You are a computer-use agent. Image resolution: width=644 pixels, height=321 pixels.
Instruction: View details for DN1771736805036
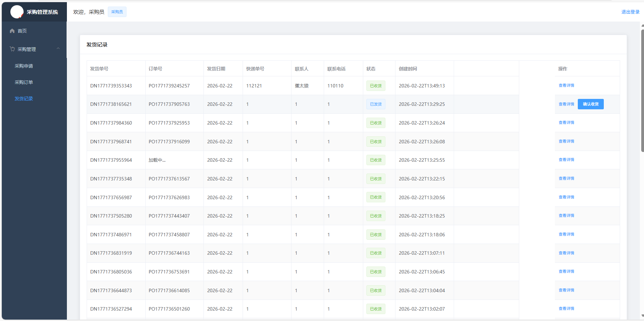click(x=566, y=271)
